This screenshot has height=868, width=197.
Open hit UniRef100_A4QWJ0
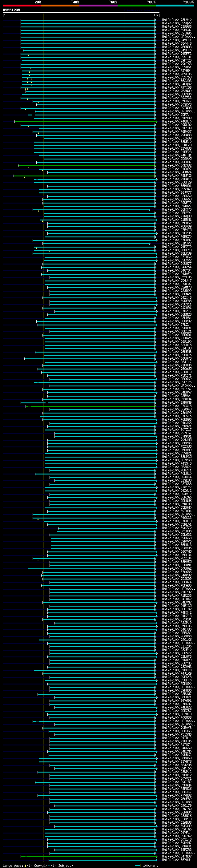click(x=177, y=122)
